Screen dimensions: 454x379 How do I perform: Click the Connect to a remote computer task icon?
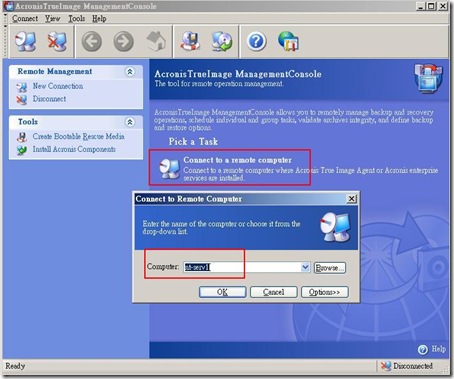[x=169, y=168]
